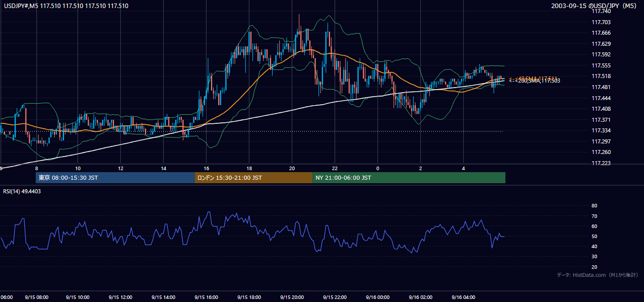
Task: Click the 117.703 price axis label
Action: tap(601, 22)
